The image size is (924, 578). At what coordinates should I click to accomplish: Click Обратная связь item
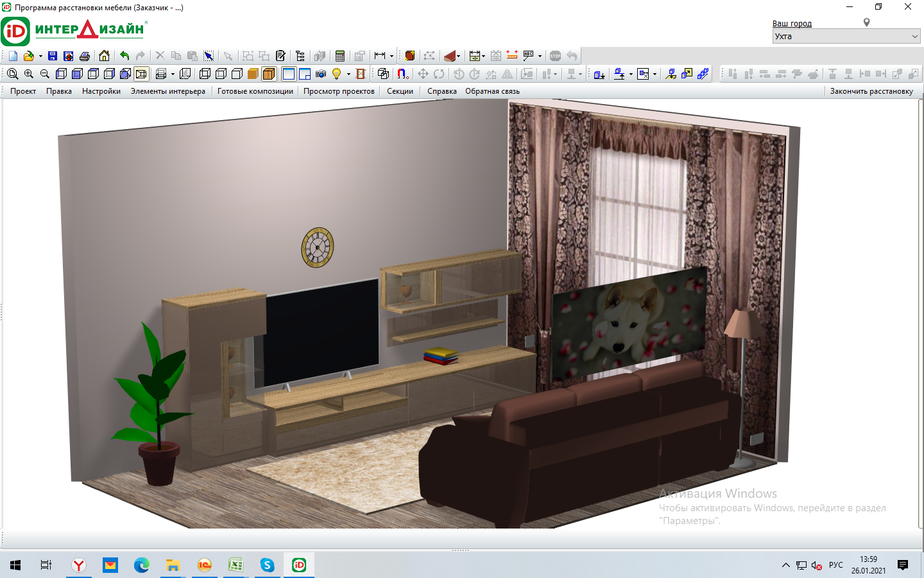point(492,91)
